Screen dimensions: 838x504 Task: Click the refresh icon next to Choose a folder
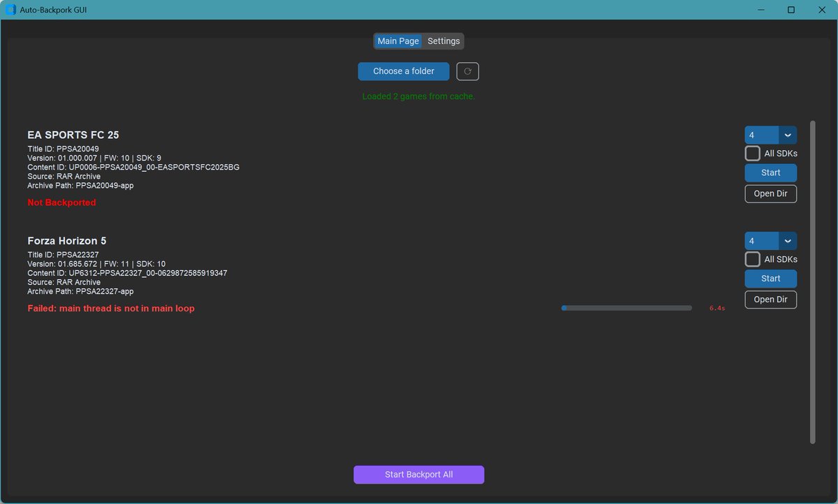pyautogui.click(x=467, y=71)
